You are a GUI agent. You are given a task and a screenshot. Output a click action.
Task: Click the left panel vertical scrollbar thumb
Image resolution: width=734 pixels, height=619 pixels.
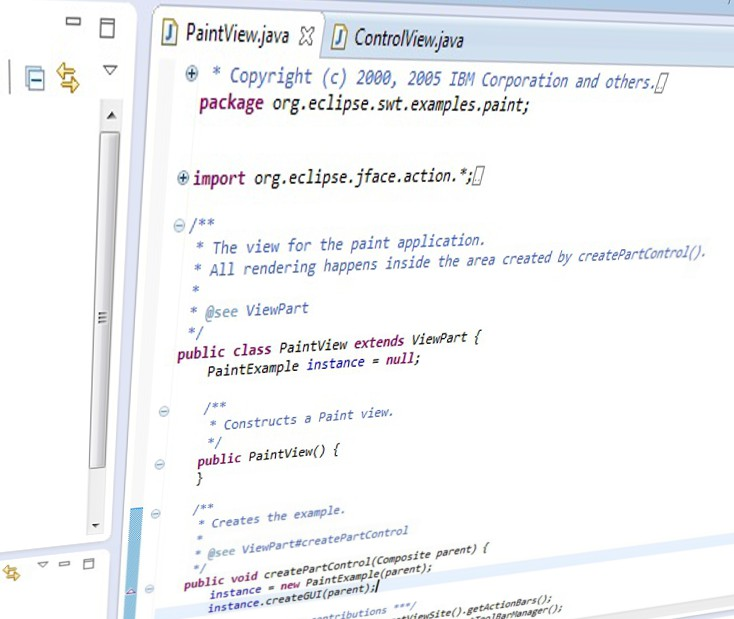[105, 300]
